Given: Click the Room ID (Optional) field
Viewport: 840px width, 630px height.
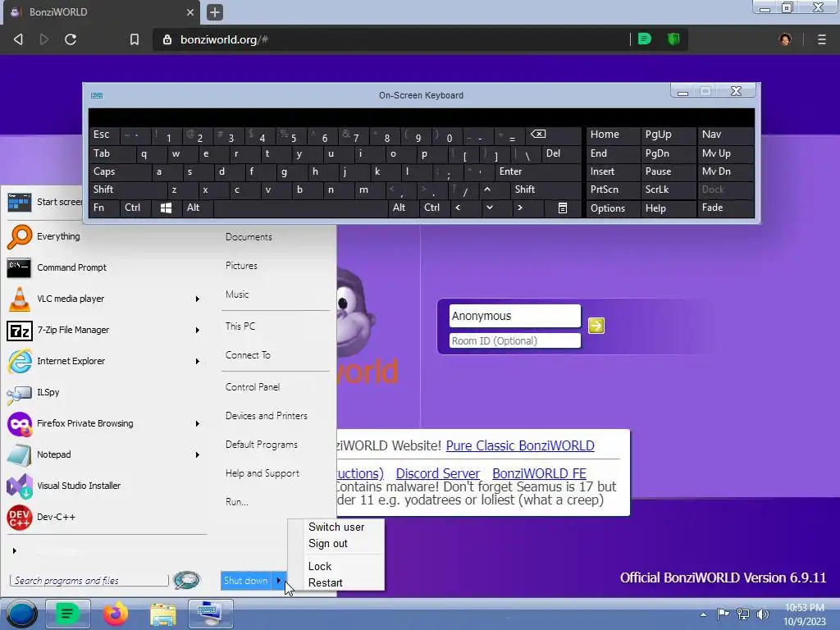Looking at the screenshot, I should tap(514, 340).
